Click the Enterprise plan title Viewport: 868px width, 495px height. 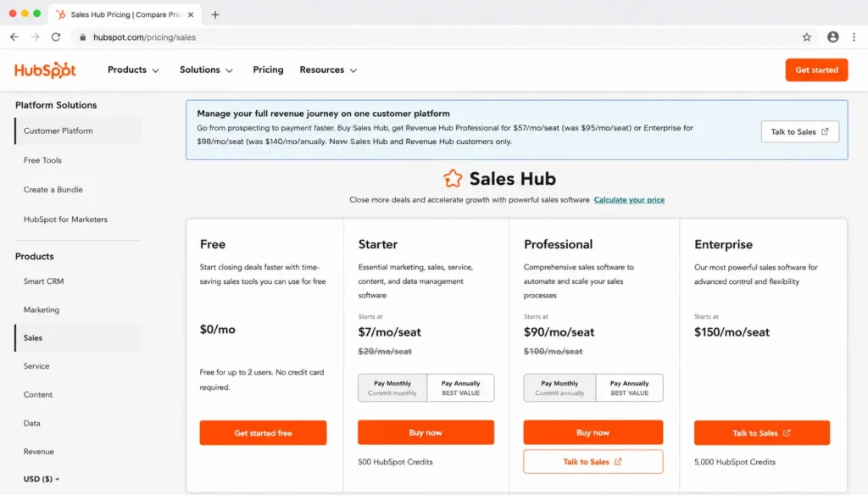tap(724, 244)
